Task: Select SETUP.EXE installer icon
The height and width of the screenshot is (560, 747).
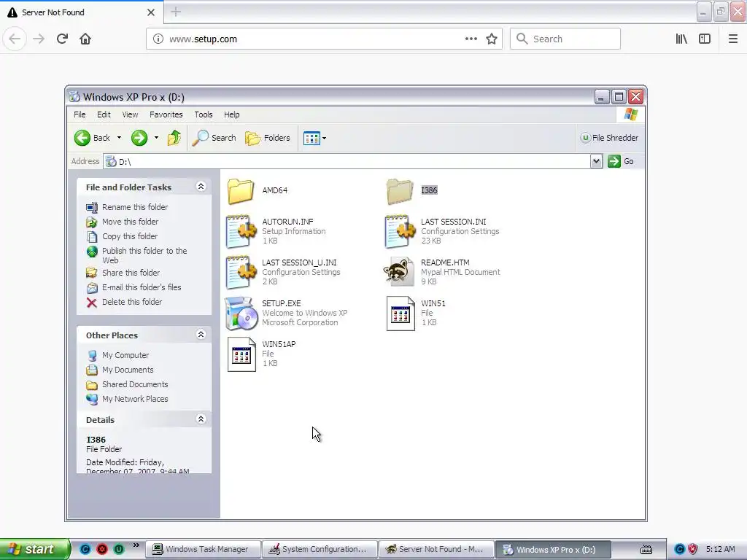Action: (x=241, y=314)
